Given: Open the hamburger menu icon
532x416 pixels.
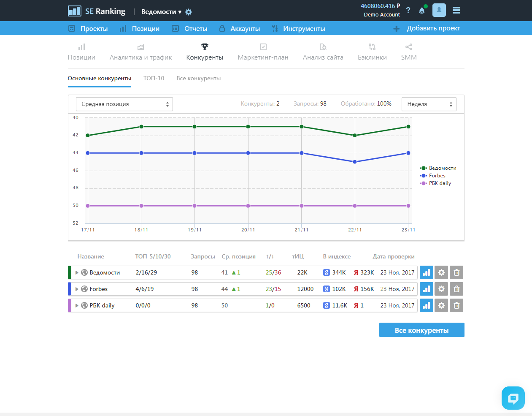Looking at the screenshot, I should tap(456, 10).
